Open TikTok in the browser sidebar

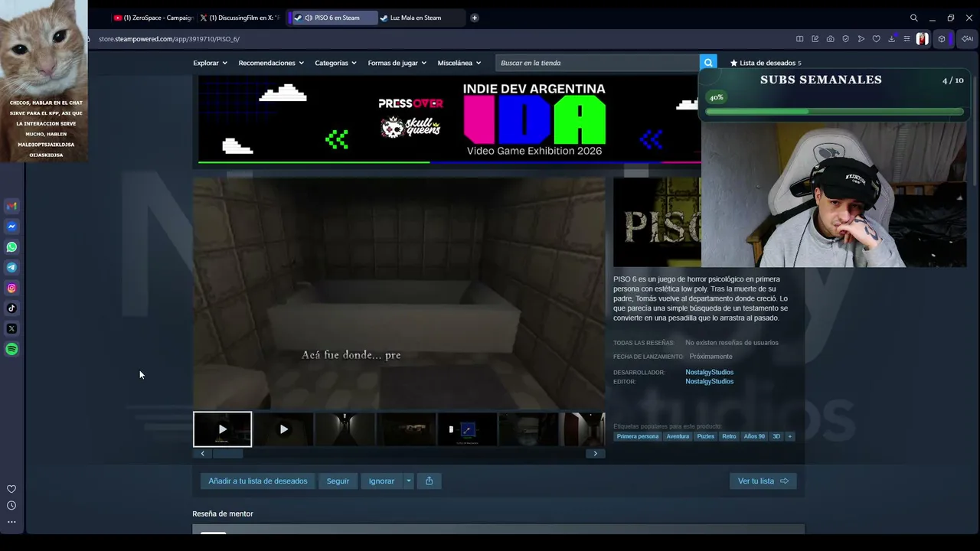coord(11,308)
